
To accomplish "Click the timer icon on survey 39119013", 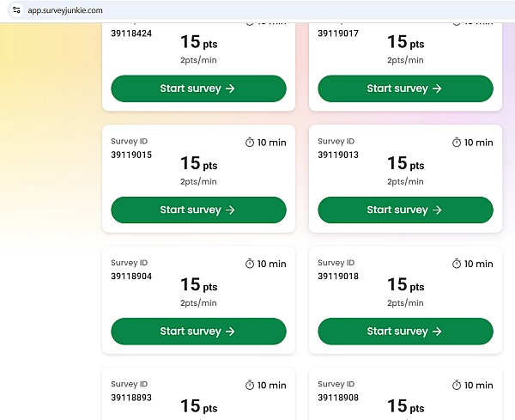I will pos(457,143).
